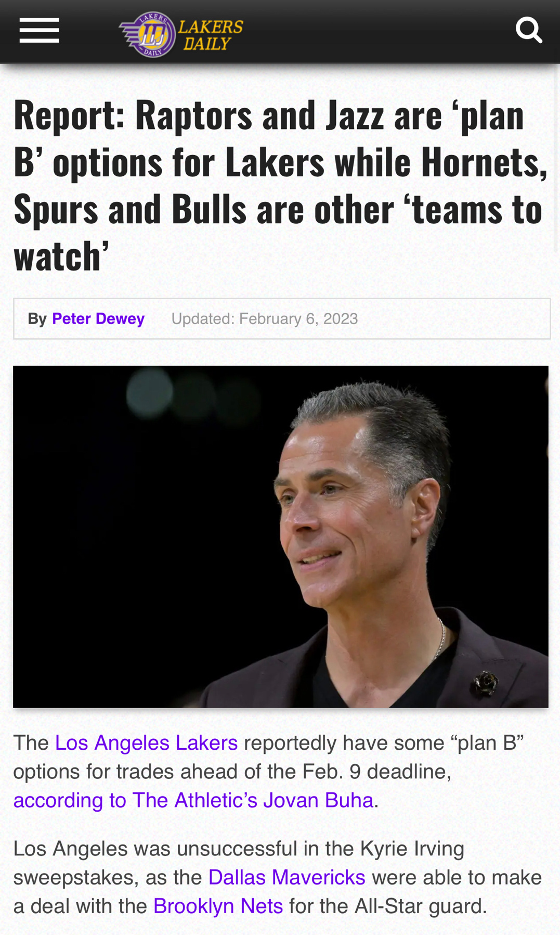Follow the Los Angeles Lakers link
This screenshot has width=560, height=935.
coord(146,742)
